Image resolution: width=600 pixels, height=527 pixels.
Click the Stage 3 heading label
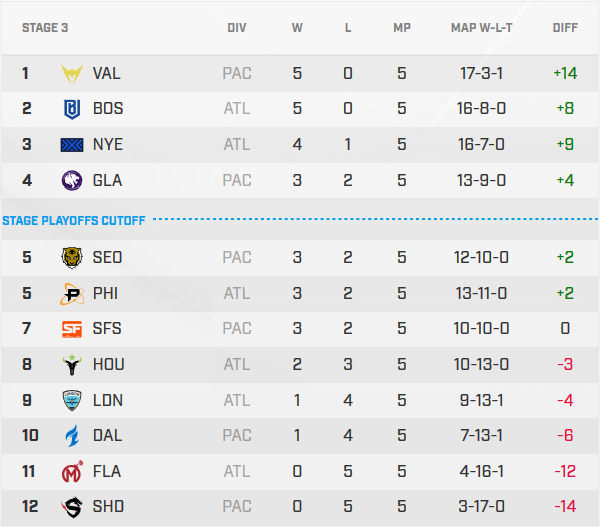(45, 28)
